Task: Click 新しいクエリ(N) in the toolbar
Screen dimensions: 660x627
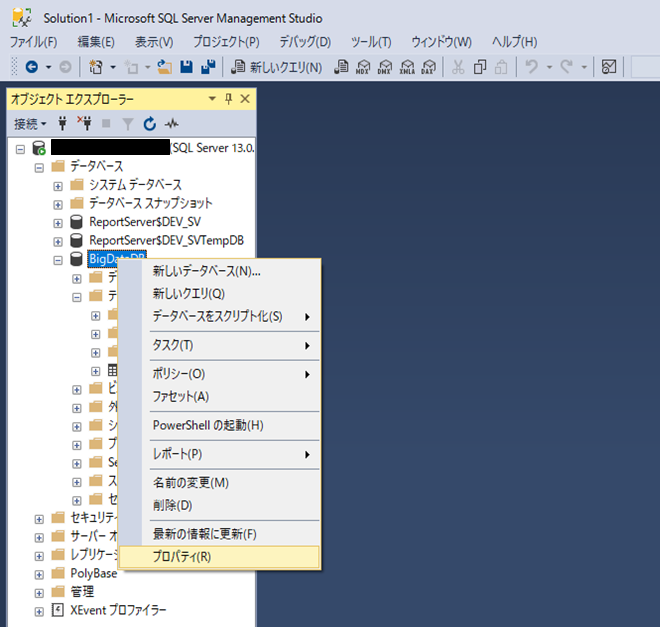Action: 277,67
